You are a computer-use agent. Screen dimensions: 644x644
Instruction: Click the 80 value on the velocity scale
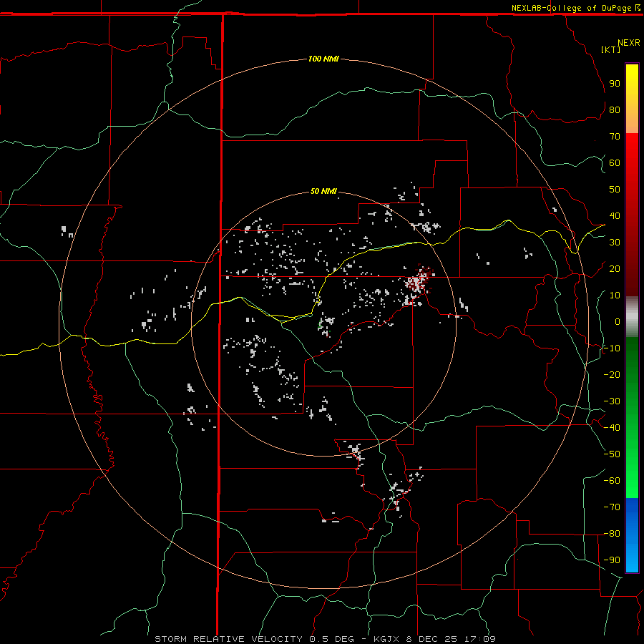(615, 109)
